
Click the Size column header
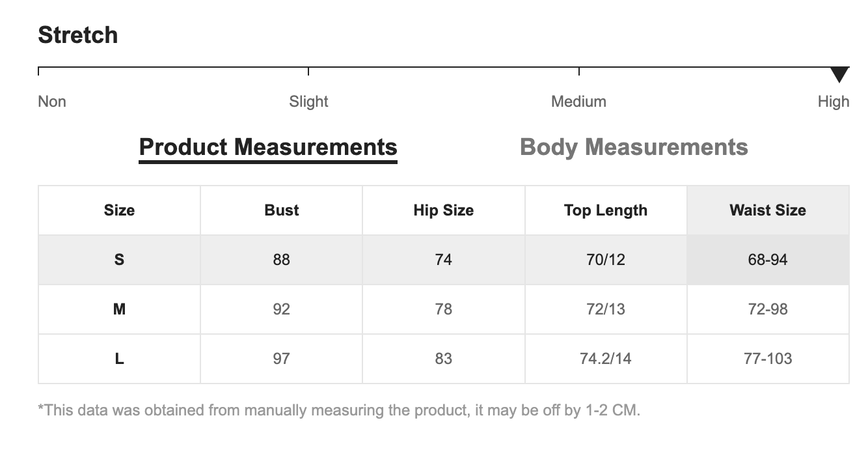[119, 210]
